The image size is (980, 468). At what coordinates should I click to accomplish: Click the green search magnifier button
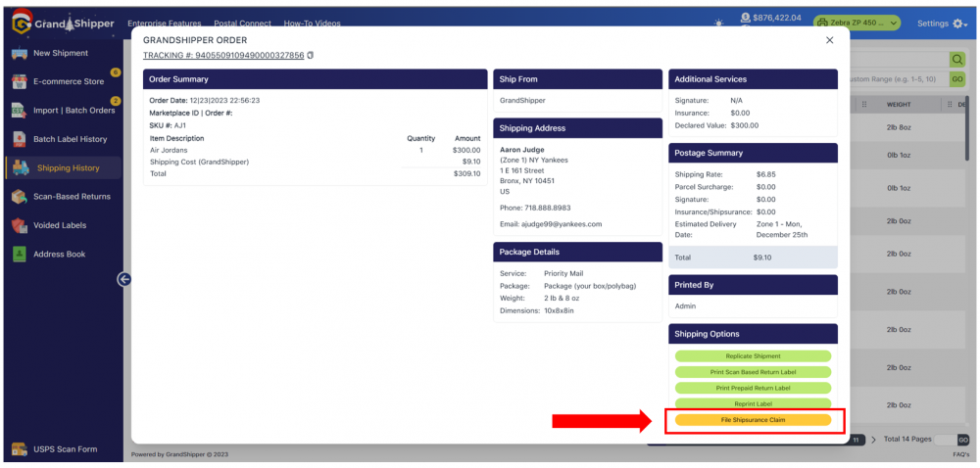click(957, 60)
